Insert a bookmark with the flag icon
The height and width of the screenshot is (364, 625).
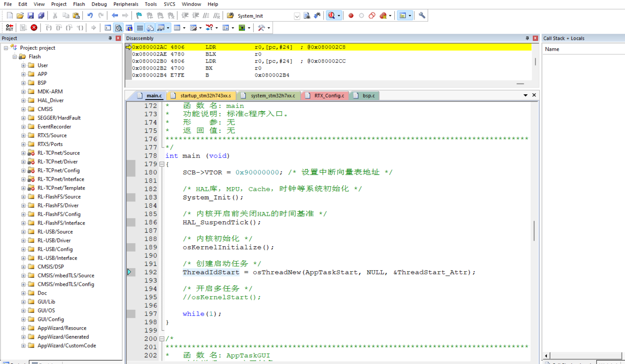139,16
